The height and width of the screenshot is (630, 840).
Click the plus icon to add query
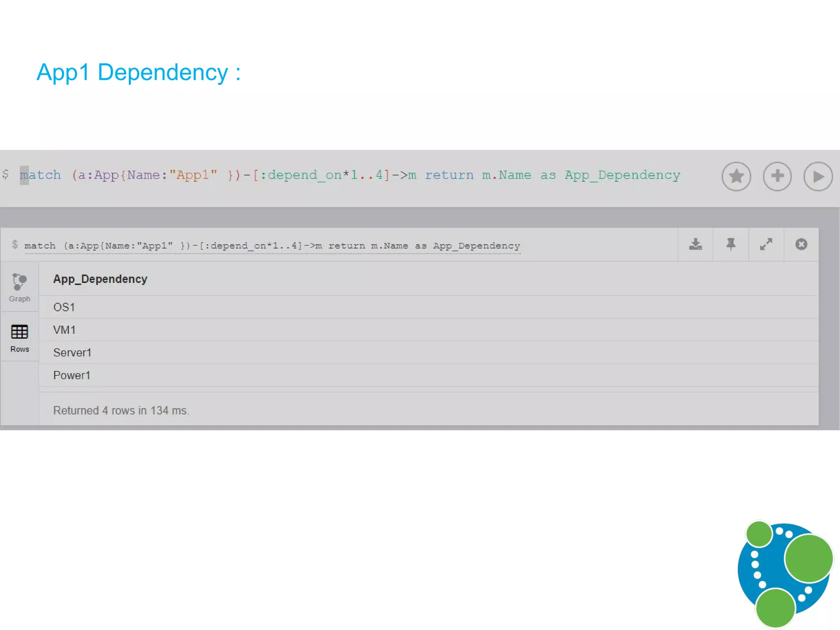pos(777,176)
